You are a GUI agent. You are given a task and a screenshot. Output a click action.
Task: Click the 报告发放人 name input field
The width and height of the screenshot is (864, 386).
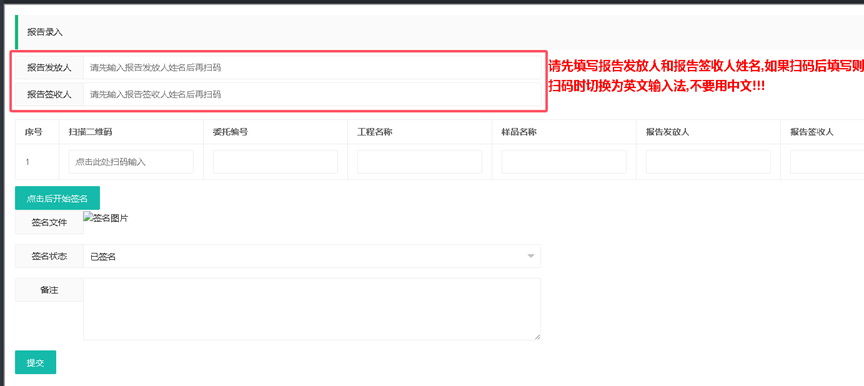click(x=312, y=68)
